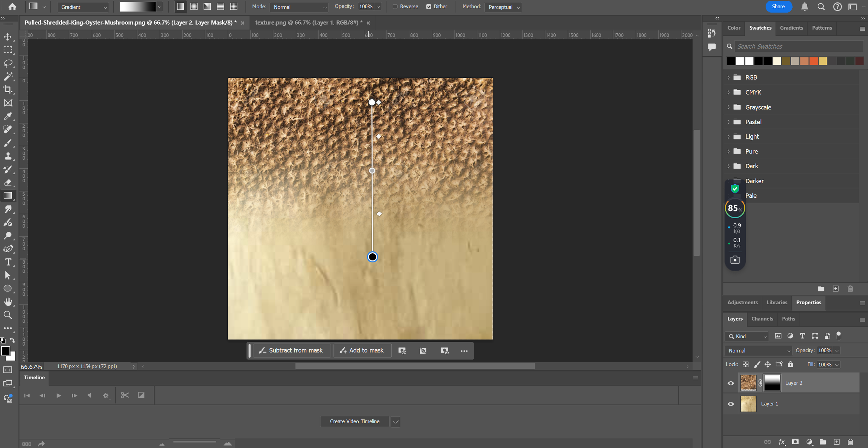
Task: Enable the Reverse checkbox
Action: point(395,7)
